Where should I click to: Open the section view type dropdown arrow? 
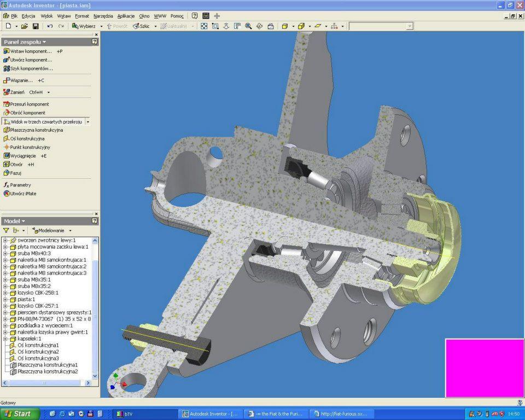[88, 122]
